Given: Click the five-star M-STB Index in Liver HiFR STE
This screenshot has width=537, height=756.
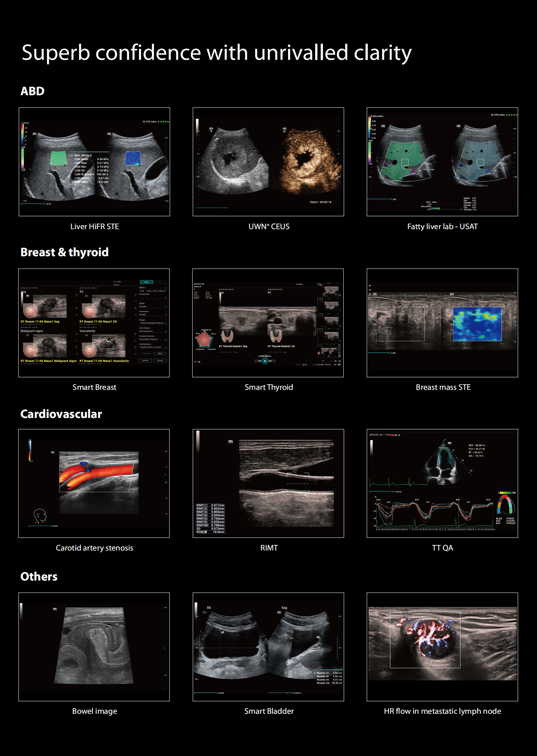Looking at the screenshot, I should tap(156, 121).
